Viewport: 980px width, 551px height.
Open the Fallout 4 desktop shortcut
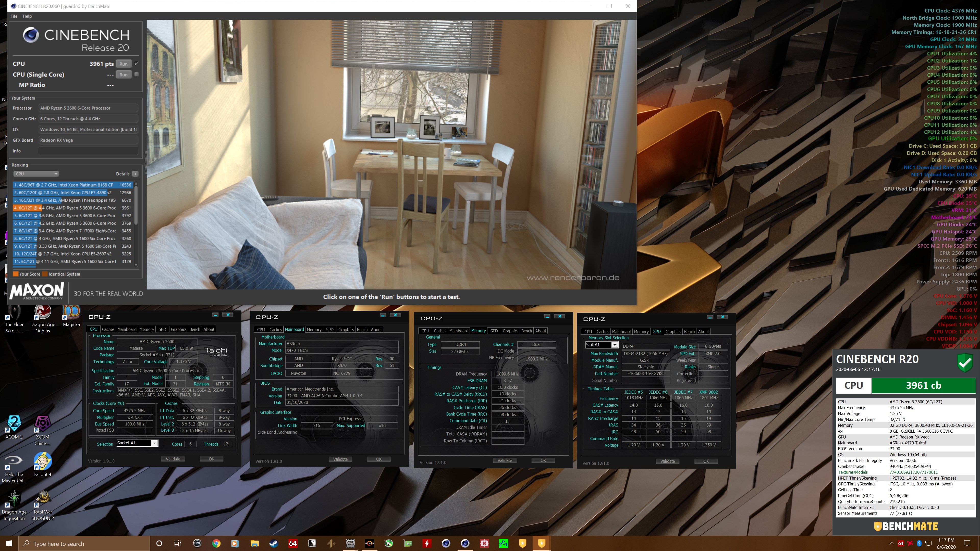pos(43,464)
